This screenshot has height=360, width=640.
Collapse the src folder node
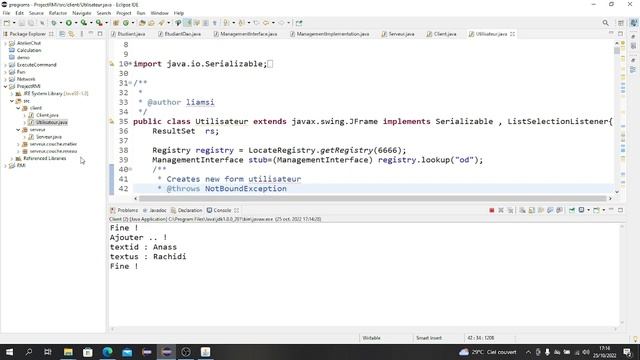[x=12, y=101]
